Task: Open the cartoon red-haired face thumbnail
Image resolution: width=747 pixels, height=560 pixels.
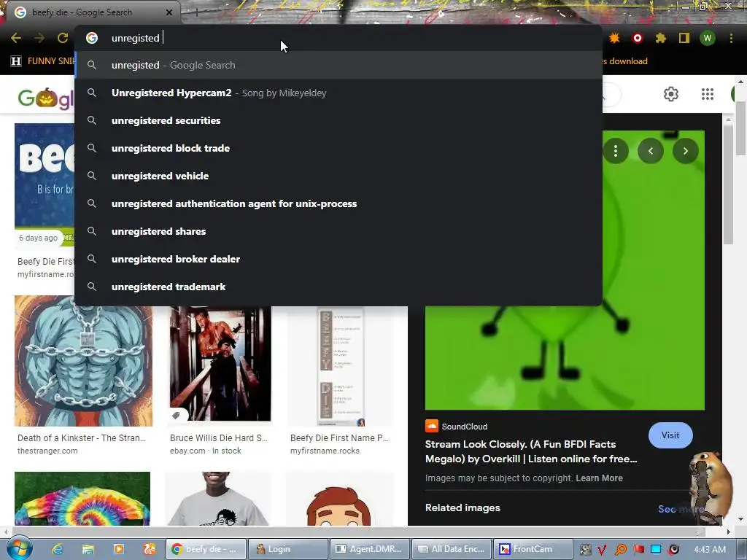Action: (x=340, y=499)
